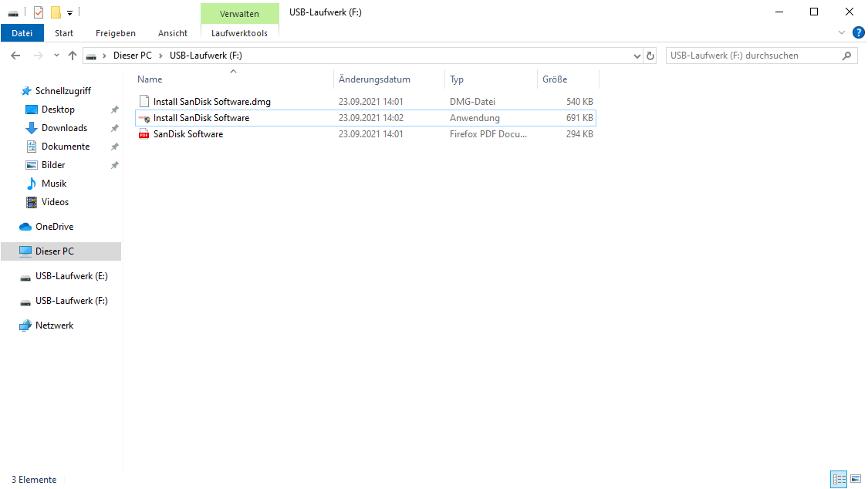This screenshot has height=489, width=868.
Task: Click the Properties quick access icon
Action: point(39,12)
